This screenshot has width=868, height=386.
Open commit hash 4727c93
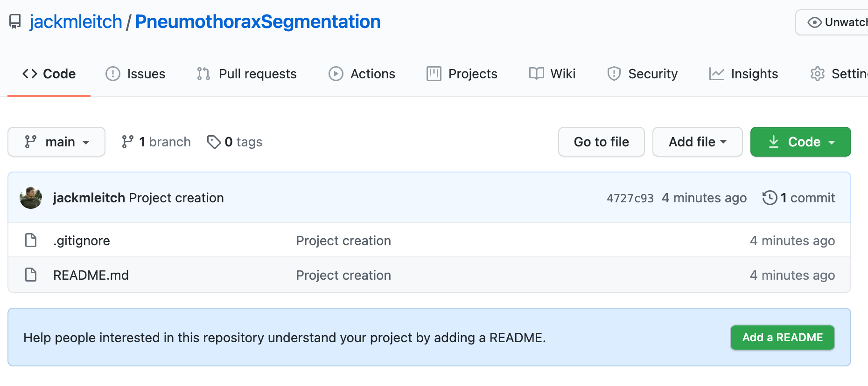point(630,198)
